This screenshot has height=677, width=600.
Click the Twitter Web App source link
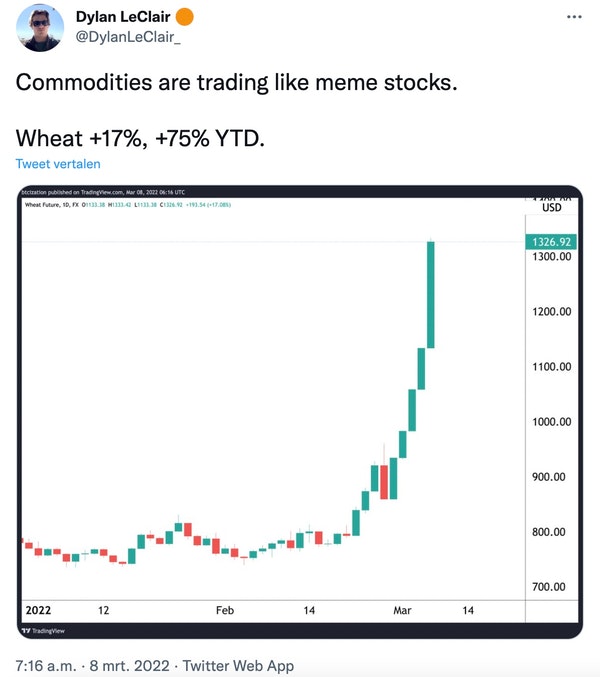click(x=239, y=665)
